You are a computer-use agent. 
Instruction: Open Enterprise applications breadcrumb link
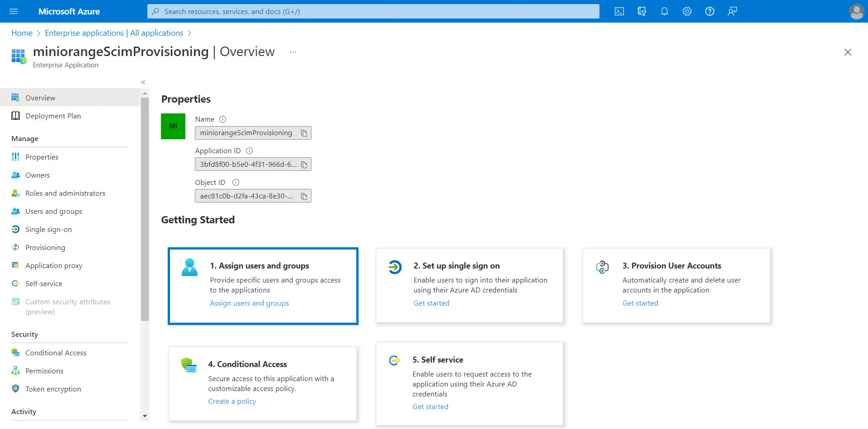click(113, 33)
